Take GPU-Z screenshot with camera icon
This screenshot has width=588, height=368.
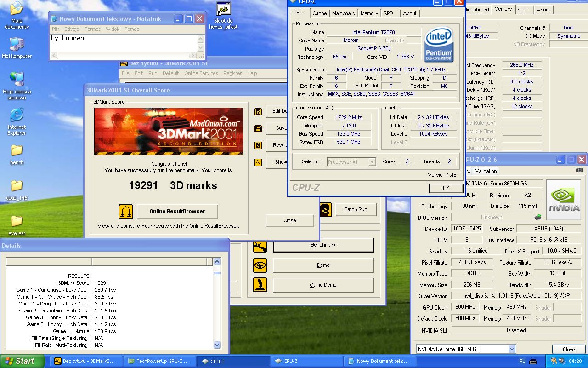click(x=580, y=170)
